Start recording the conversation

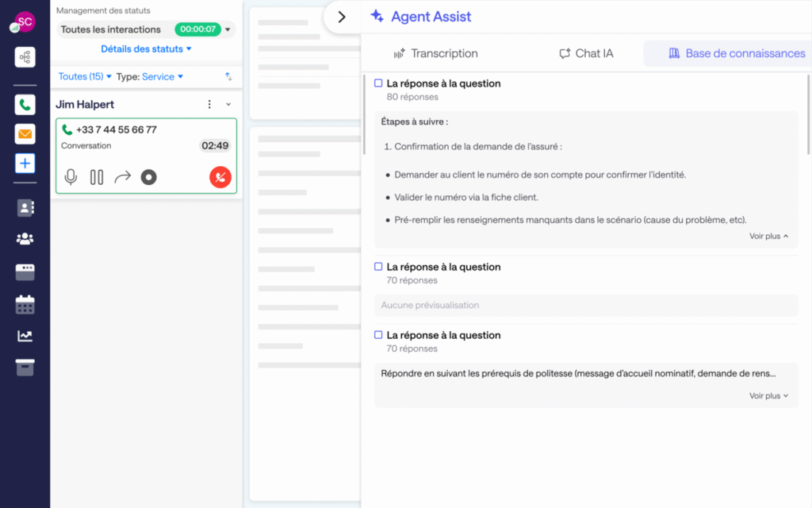click(148, 177)
